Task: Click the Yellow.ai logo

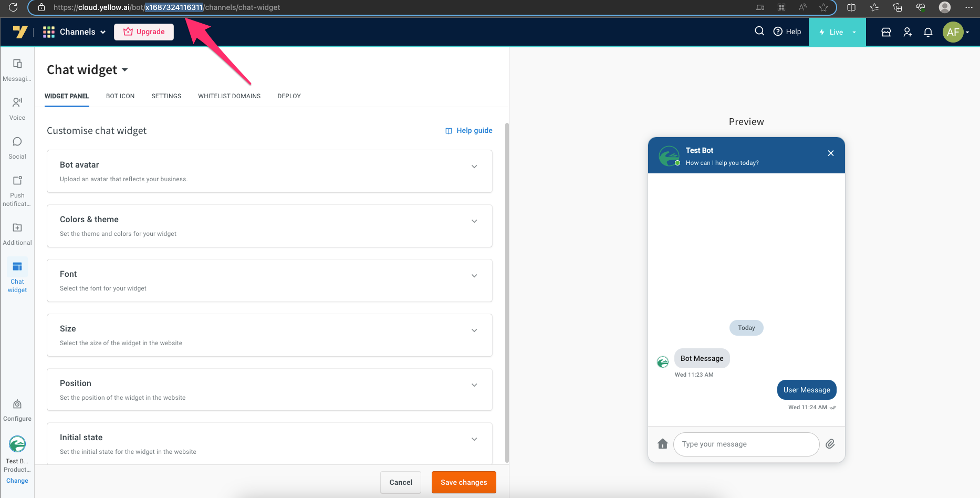Action: point(20,32)
